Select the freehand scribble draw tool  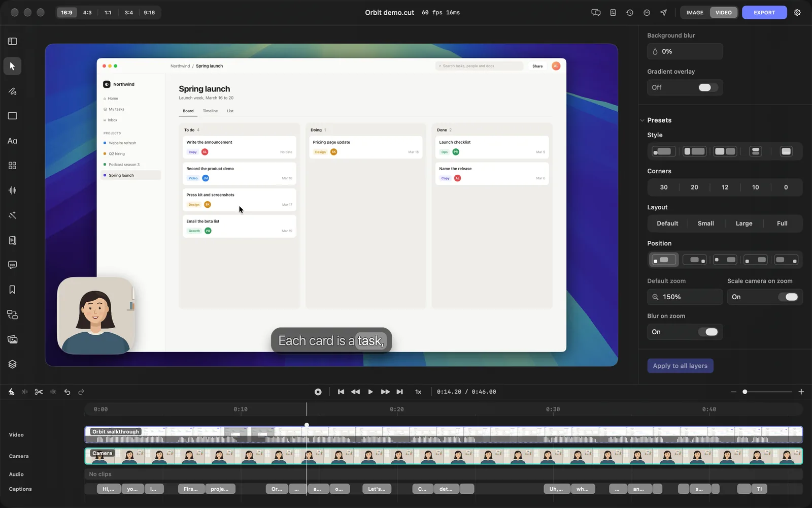(13, 91)
